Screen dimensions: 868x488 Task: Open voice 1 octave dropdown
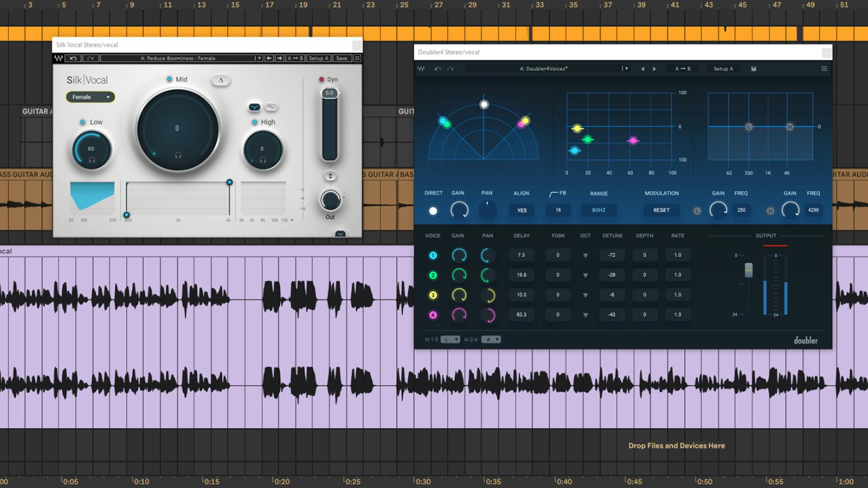(x=586, y=255)
